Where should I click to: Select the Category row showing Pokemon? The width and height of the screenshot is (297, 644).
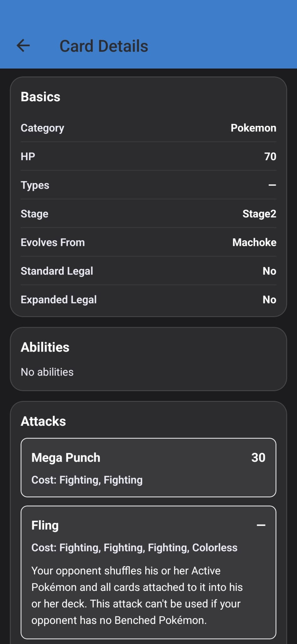coord(148,128)
